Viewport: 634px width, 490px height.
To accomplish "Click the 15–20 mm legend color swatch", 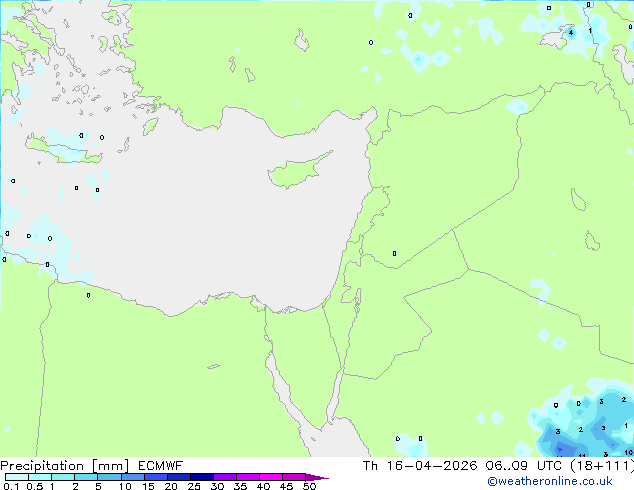I will [x=156, y=477].
